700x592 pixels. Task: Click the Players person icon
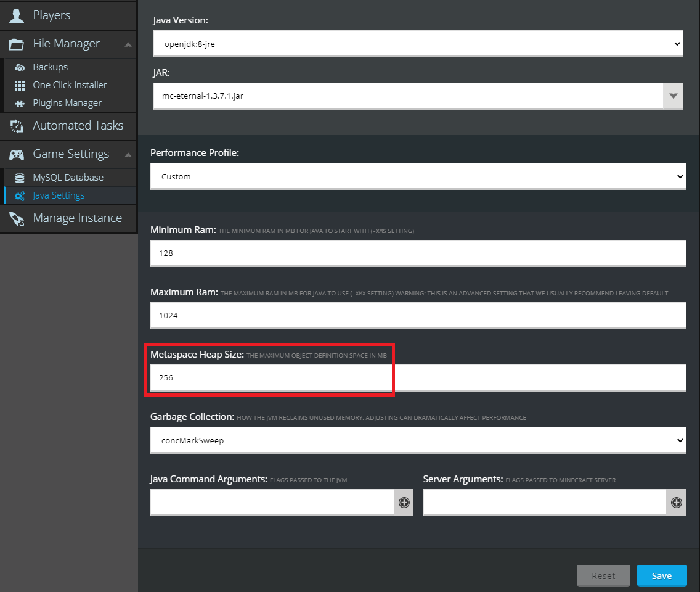coord(17,15)
